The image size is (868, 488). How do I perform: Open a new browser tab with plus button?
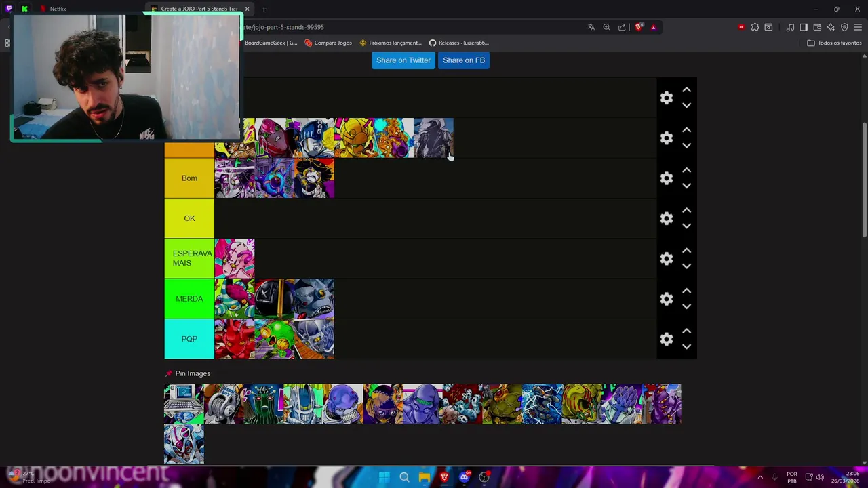pyautogui.click(x=264, y=9)
